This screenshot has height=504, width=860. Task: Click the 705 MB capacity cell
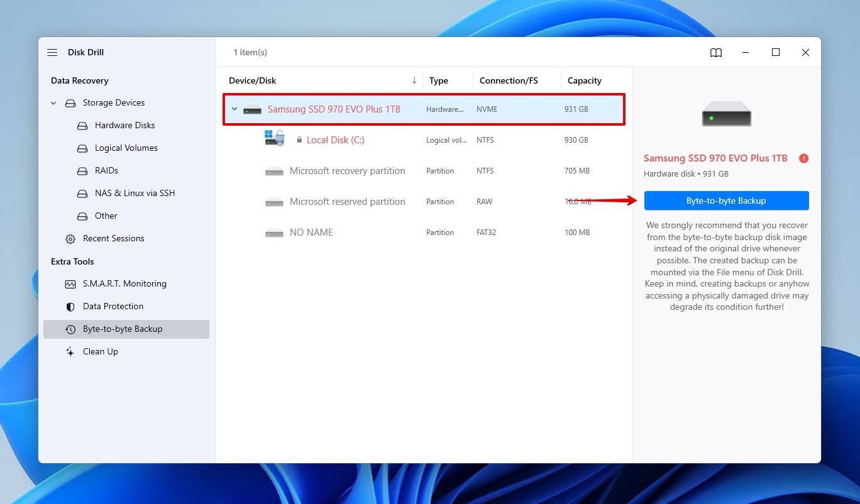click(577, 171)
